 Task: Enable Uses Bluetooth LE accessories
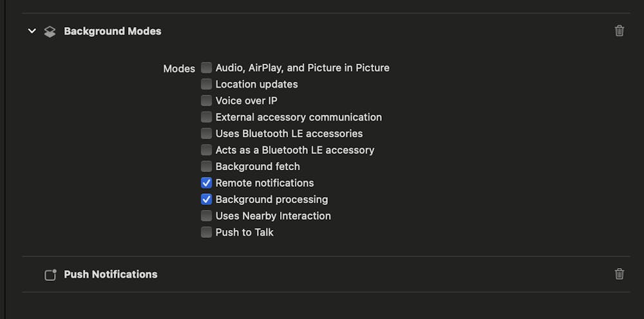(x=206, y=133)
